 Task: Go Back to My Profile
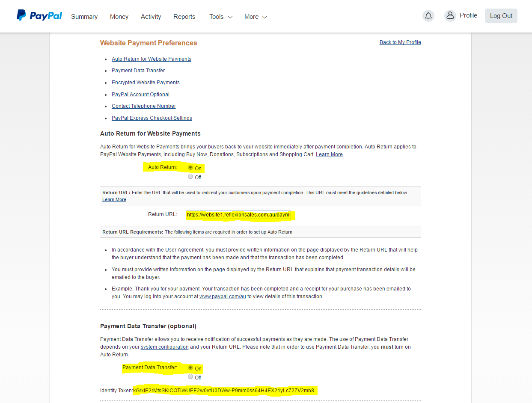[400, 42]
